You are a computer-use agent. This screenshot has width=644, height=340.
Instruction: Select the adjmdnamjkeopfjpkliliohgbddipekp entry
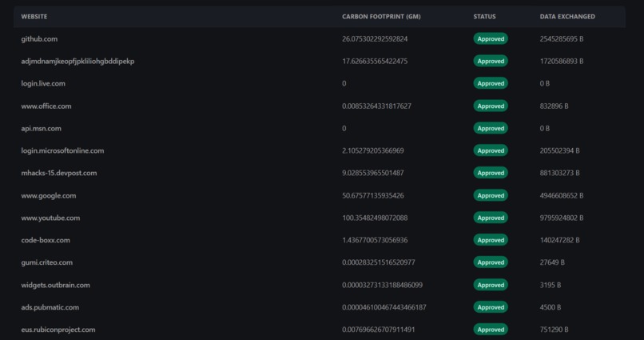[78, 62]
